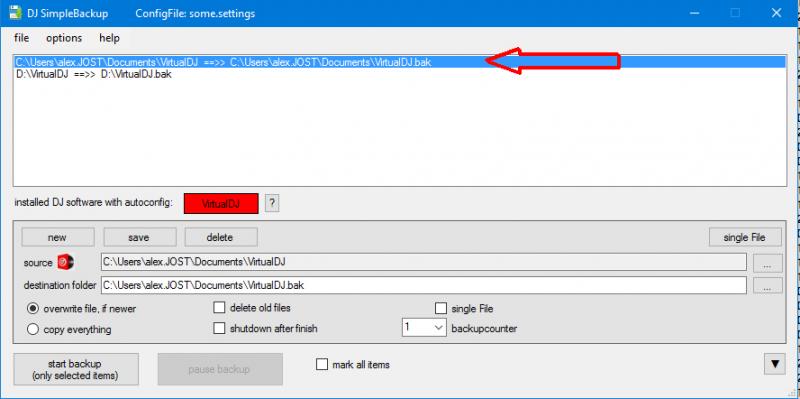The width and height of the screenshot is (800, 399).
Task: Tick the mark all items checkbox
Action: coord(322,364)
